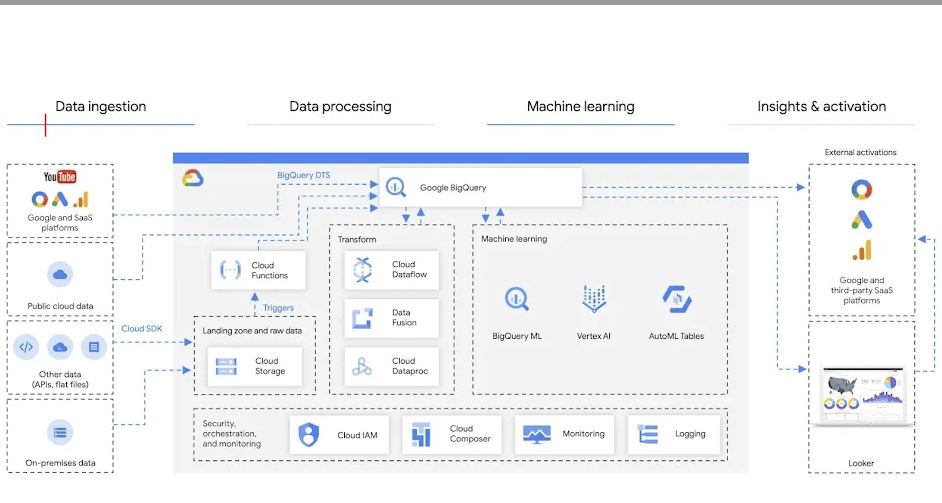Viewport: 942px width, 503px height.
Task: Click the YouTube logo
Action: [x=60, y=177]
